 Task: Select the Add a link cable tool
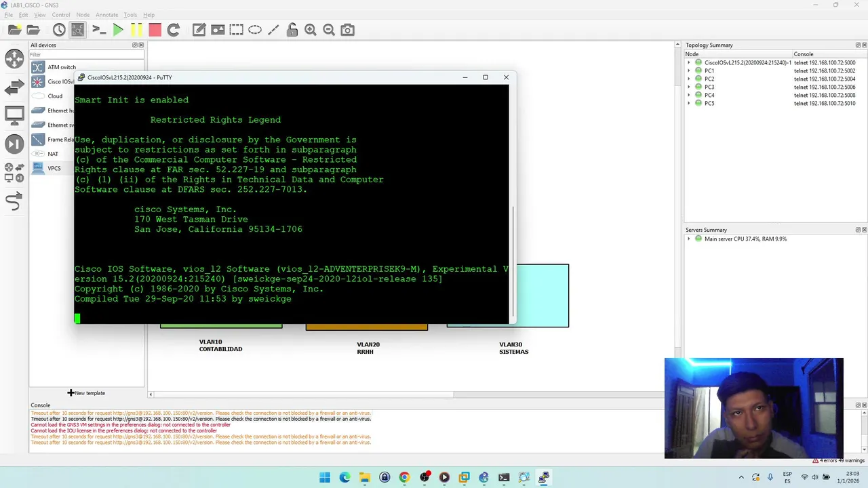[14, 201]
